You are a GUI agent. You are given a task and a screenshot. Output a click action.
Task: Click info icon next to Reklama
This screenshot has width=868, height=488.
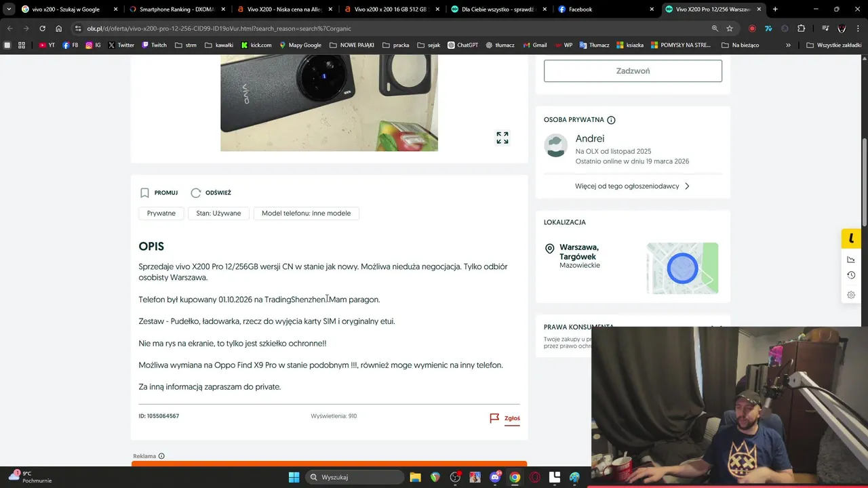coord(161,456)
